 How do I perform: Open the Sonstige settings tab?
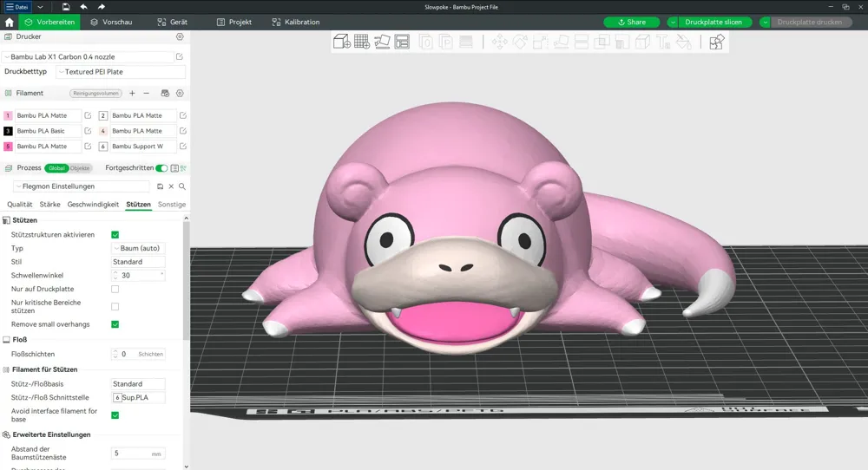(x=172, y=205)
